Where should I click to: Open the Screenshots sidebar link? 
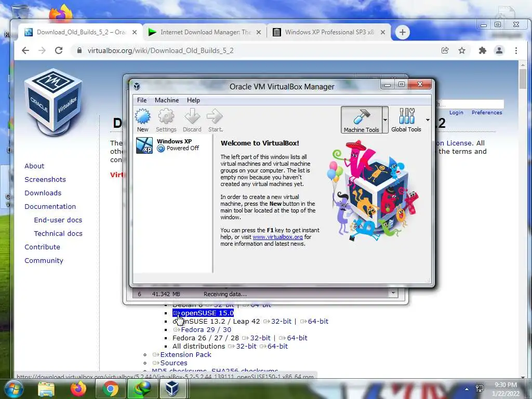(45, 179)
